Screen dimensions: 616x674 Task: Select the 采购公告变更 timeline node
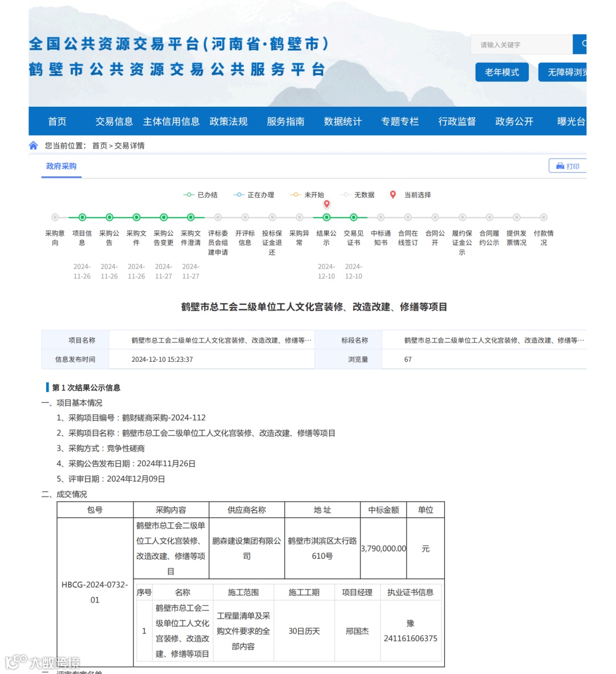point(164,217)
